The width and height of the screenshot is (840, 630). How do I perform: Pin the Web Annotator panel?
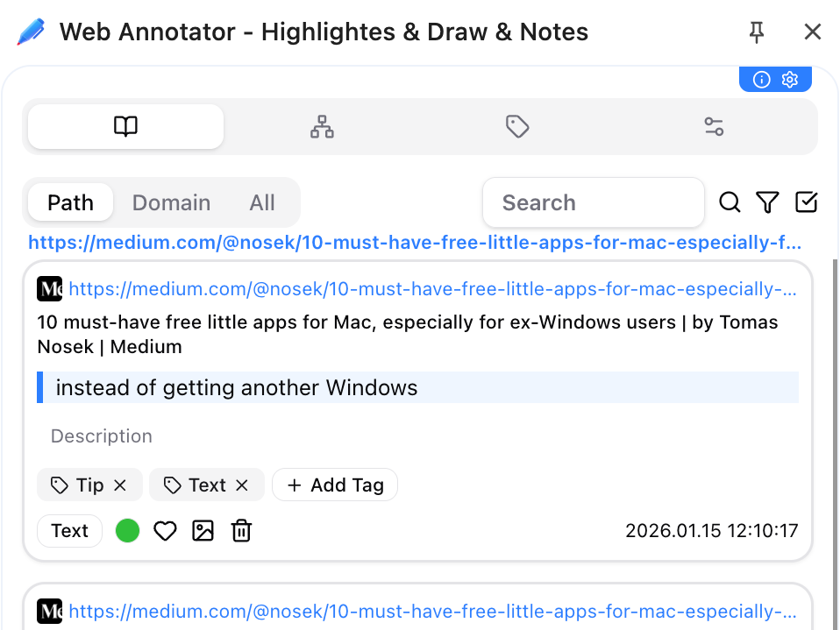click(755, 32)
